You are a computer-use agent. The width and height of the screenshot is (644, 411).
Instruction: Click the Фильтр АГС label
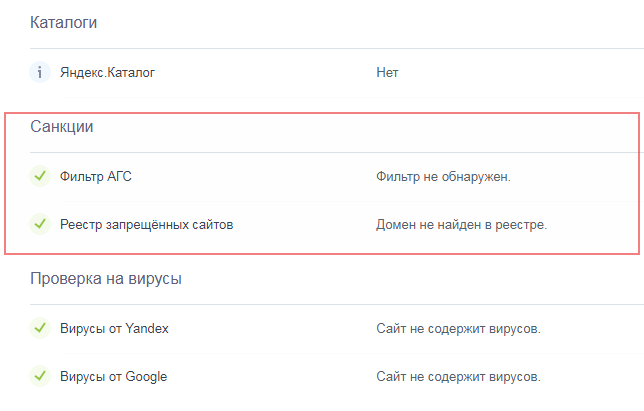coord(96,177)
